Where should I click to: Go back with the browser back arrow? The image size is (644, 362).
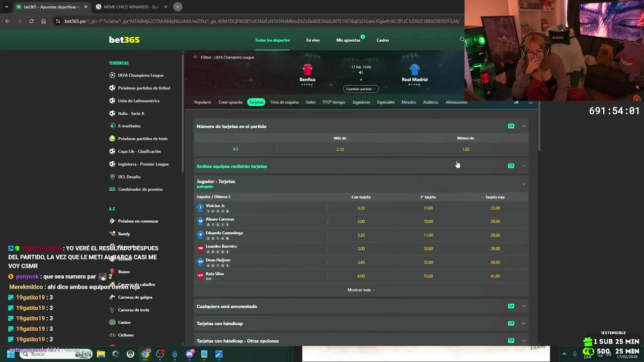coord(7,21)
